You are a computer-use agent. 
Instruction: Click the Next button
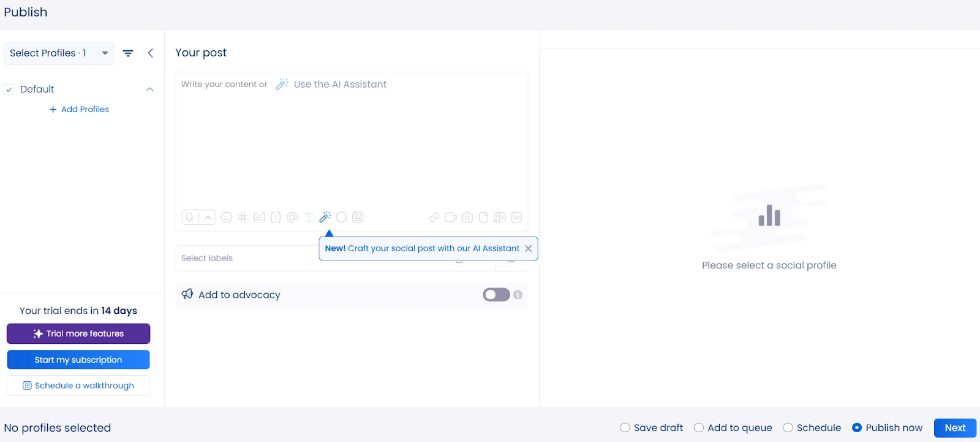[955, 428]
